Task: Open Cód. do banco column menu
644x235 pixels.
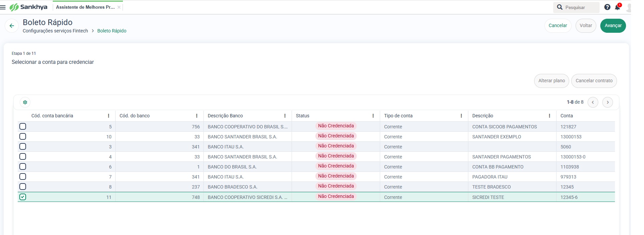Action: tap(197, 116)
